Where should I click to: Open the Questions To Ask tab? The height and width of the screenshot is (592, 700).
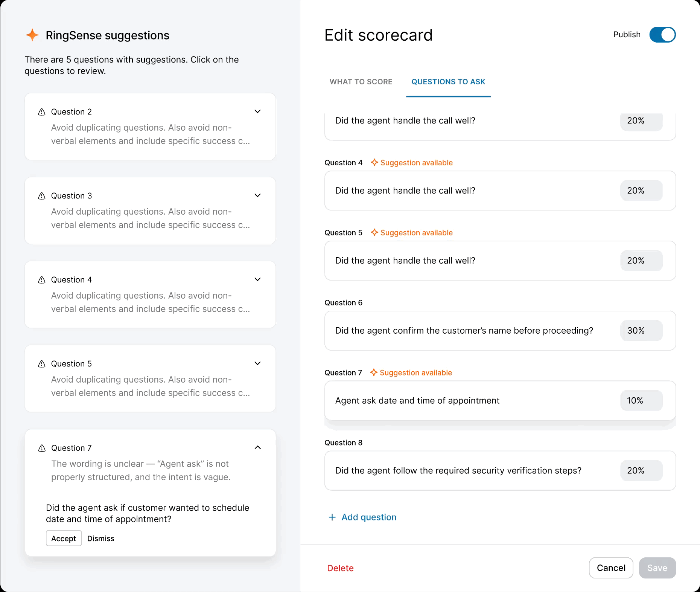[x=448, y=82]
